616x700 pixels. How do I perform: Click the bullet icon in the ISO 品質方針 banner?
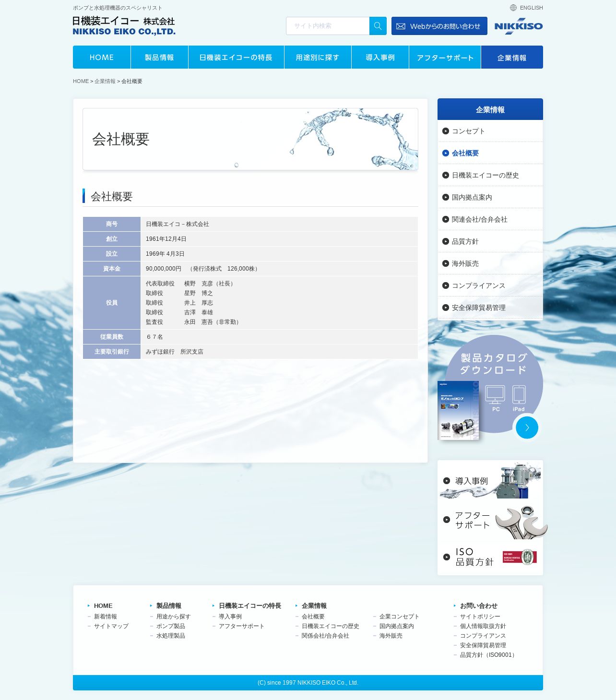tap(447, 557)
